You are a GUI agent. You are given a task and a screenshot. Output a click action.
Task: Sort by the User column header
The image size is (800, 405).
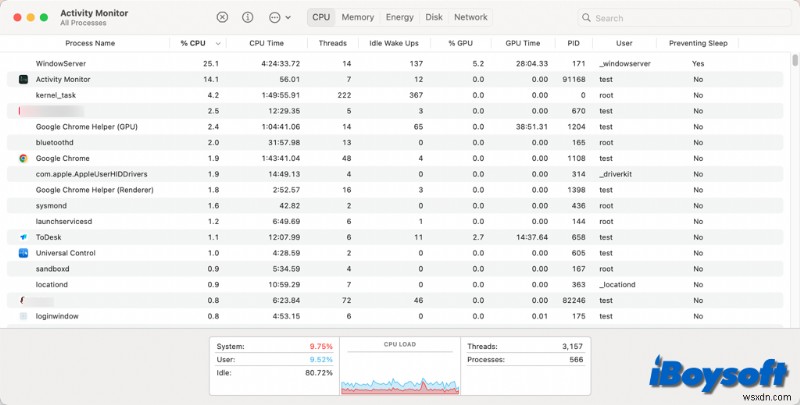click(624, 43)
